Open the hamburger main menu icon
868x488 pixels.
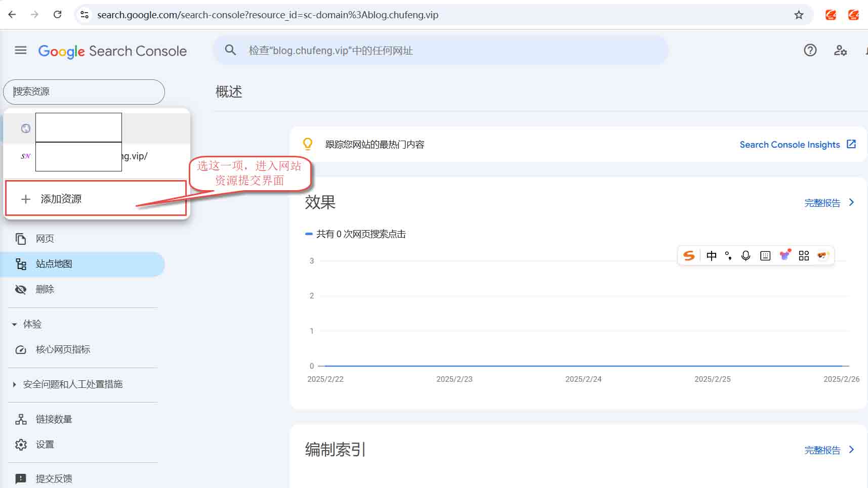point(21,51)
